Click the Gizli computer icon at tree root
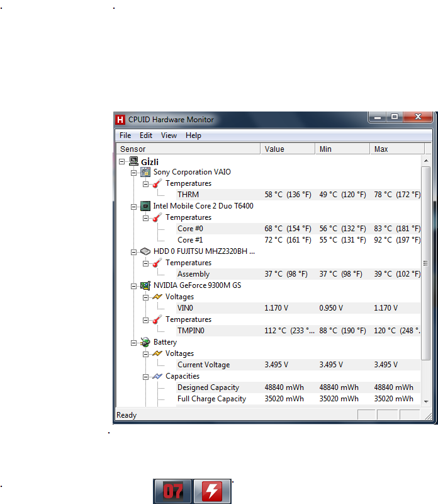The height and width of the screenshot is (504, 438). [x=133, y=161]
